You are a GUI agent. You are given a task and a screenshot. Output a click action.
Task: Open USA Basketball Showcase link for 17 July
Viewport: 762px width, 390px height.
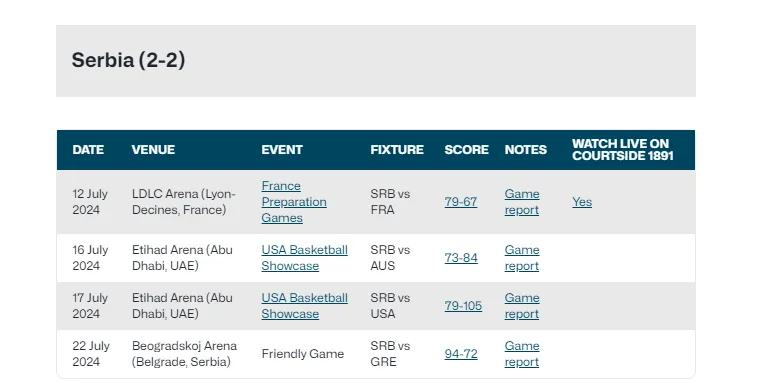point(305,305)
